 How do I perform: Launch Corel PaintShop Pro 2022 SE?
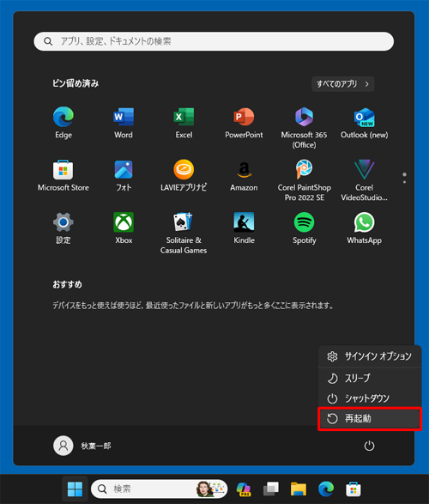[x=304, y=180]
